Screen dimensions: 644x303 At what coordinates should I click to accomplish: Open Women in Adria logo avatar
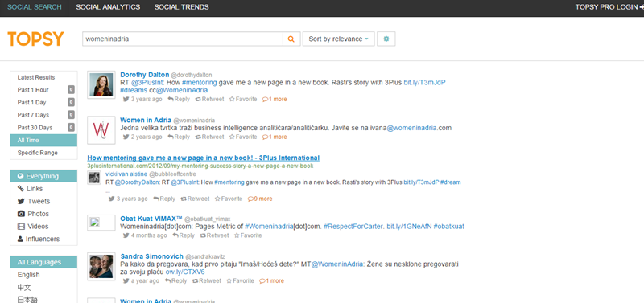click(x=101, y=130)
